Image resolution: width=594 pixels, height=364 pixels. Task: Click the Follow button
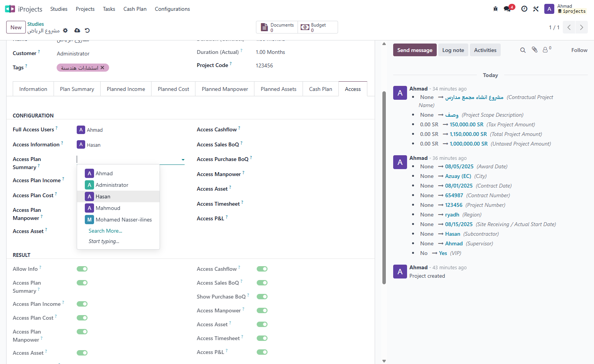point(579,50)
